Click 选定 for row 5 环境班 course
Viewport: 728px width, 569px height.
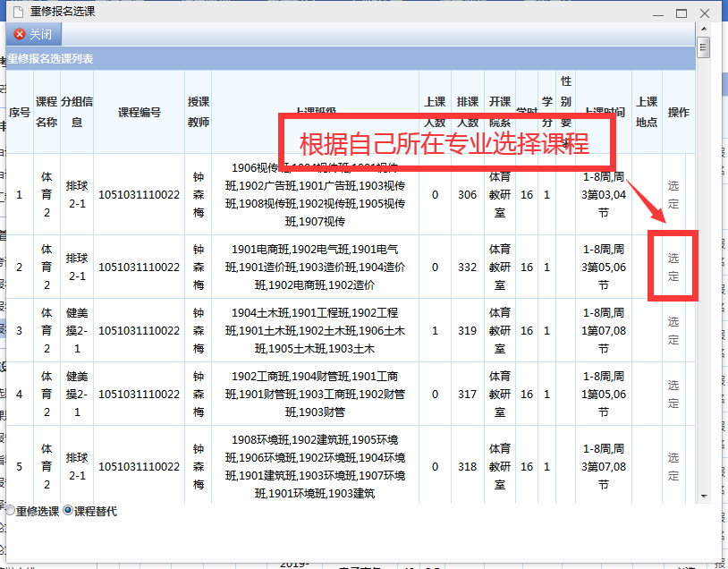tap(673, 466)
